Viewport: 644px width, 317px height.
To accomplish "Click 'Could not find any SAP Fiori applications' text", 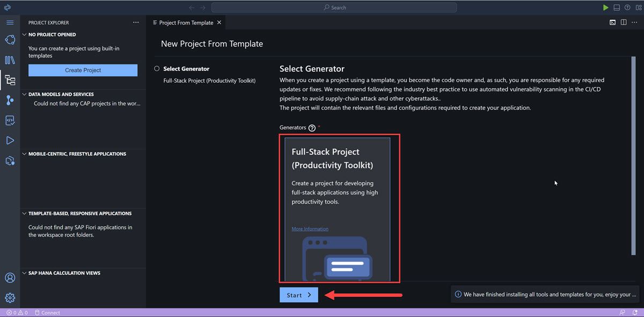I will pyautogui.click(x=80, y=231).
